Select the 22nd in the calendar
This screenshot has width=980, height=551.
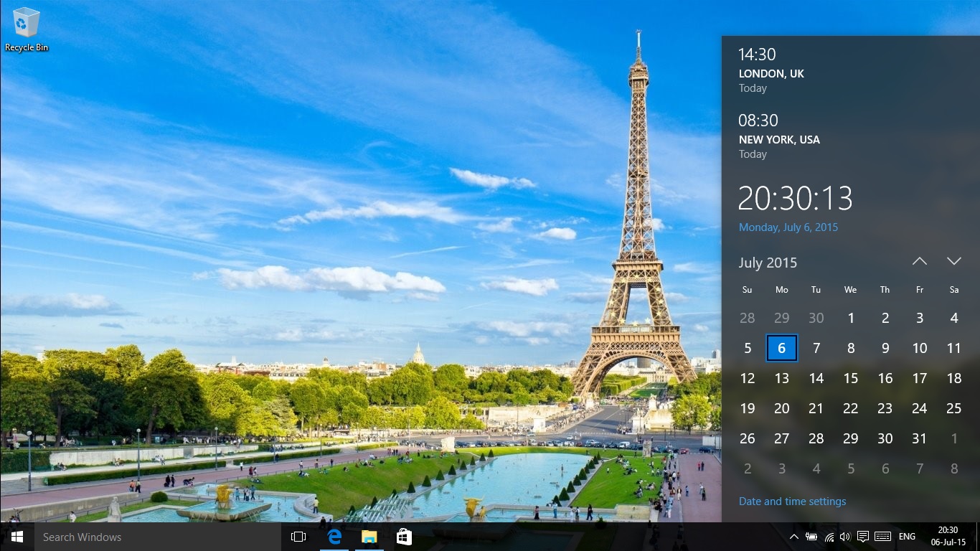pyautogui.click(x=851, y=409)
